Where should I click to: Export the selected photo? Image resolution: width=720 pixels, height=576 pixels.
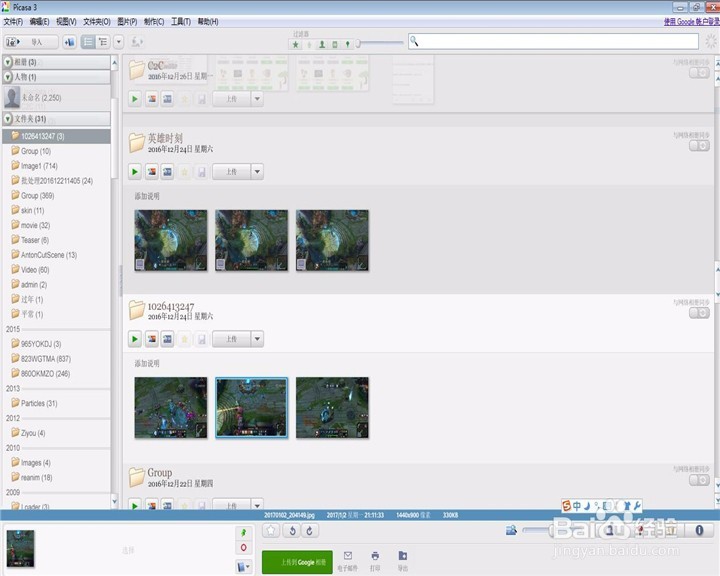[x=403, y=561]
